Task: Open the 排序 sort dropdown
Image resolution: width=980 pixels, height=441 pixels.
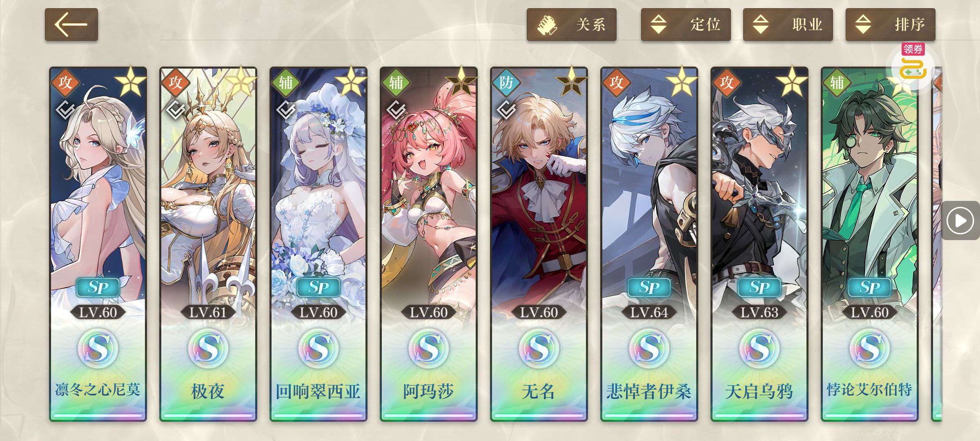Action: click(x=890, y=24)
